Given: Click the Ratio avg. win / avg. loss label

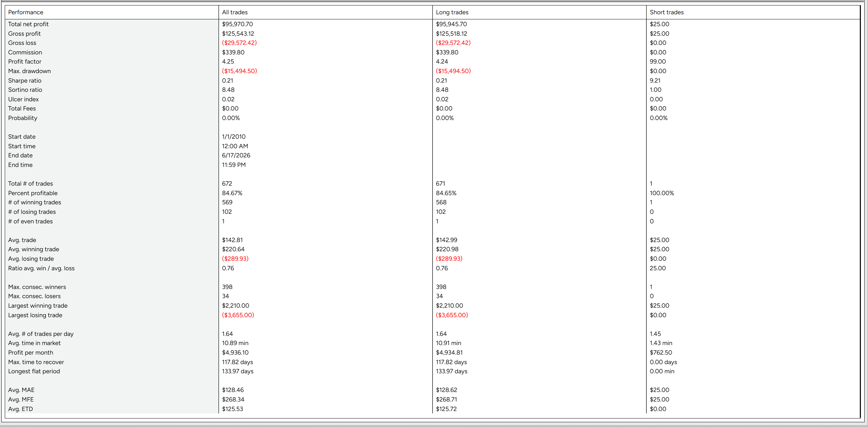Looking at the screenshot, I should (x=41, y=268).
